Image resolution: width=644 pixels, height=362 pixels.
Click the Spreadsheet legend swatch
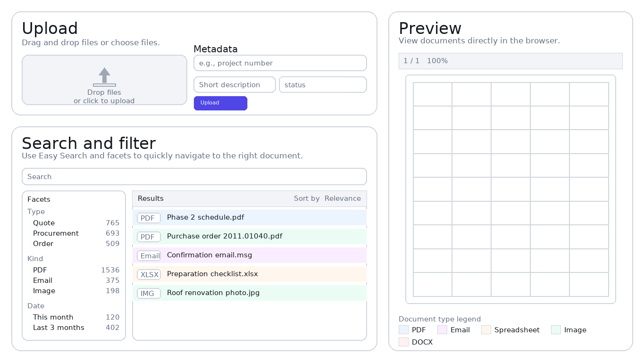(x=485, y=329)
